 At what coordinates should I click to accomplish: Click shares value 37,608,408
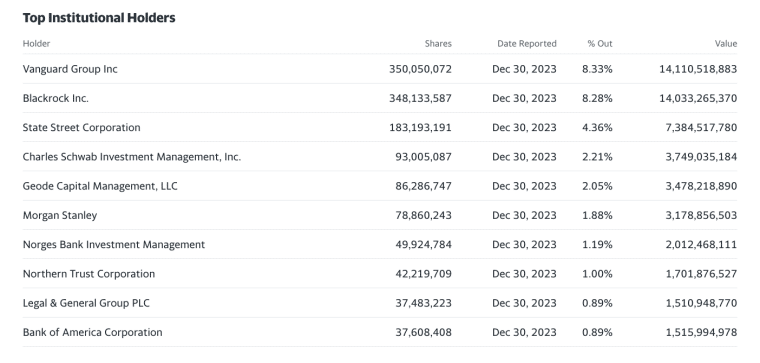[x=423, y=332]
